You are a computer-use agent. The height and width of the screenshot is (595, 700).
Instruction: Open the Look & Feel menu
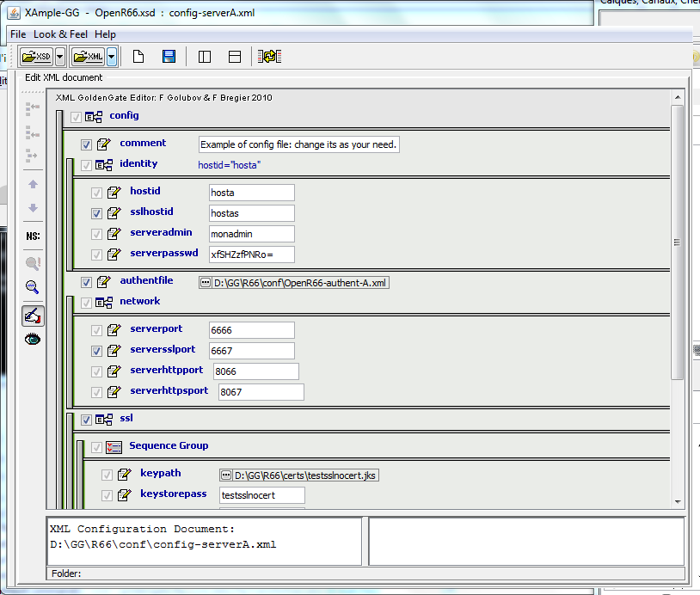[61, 34]
